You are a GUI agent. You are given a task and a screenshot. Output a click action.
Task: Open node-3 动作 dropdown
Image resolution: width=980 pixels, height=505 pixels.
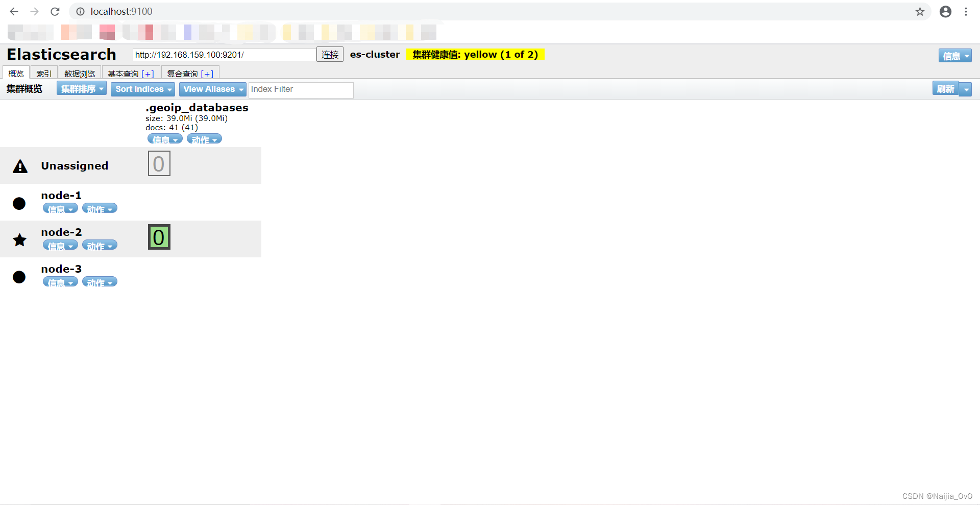point(100,282)
